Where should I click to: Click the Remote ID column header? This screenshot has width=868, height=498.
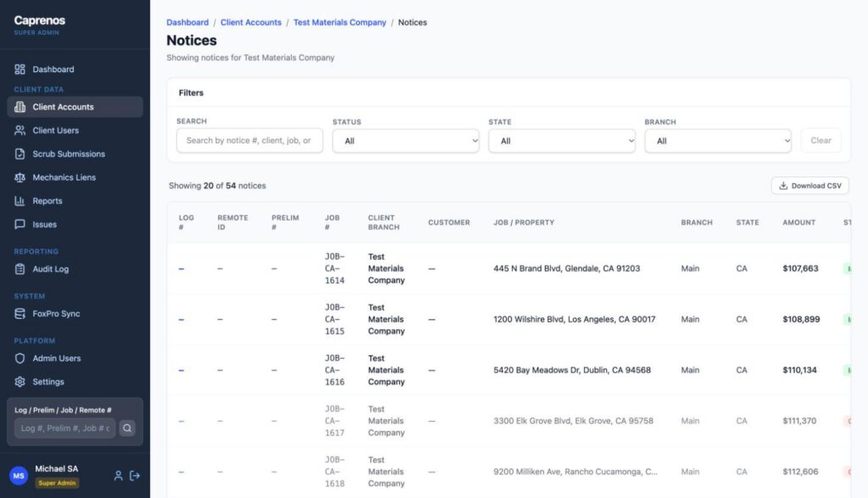232,222
